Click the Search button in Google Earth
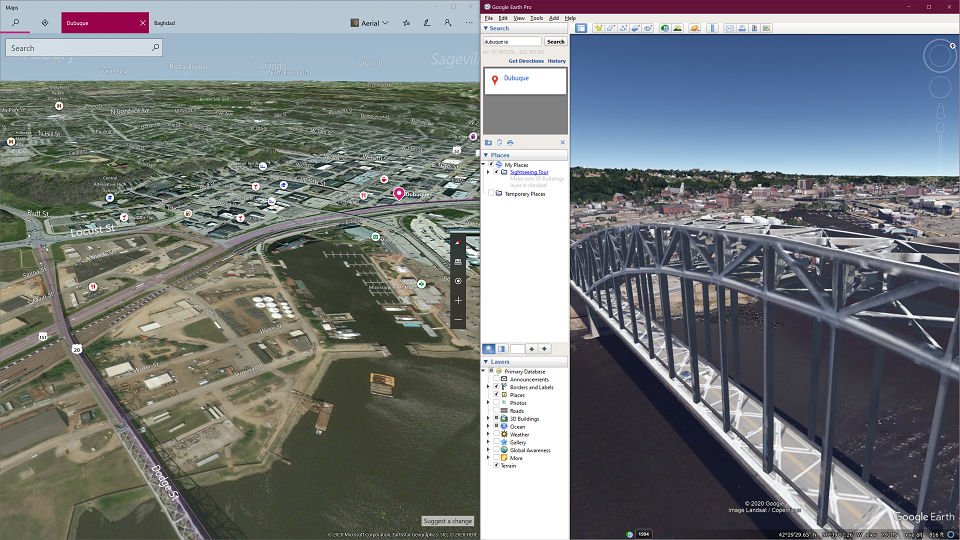This screenshot has width=960, height=540. click(555, 42)
